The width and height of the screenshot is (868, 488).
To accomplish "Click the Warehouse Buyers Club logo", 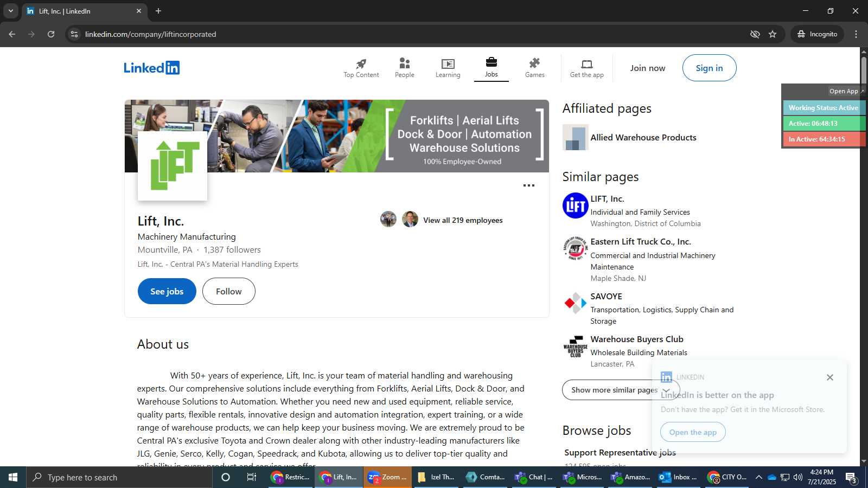I will pos(575,346).
